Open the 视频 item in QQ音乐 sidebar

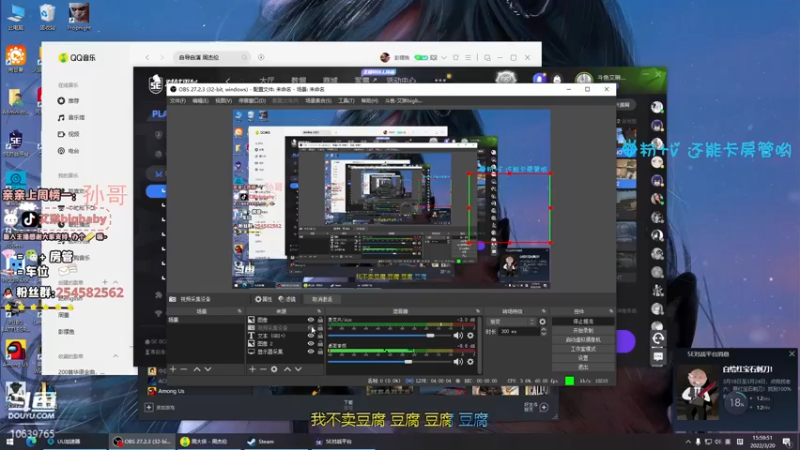click(68, 134)
